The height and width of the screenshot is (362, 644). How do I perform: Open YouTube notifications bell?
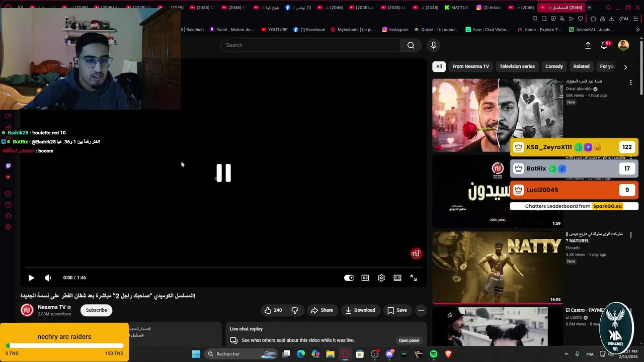coord(604,45)
